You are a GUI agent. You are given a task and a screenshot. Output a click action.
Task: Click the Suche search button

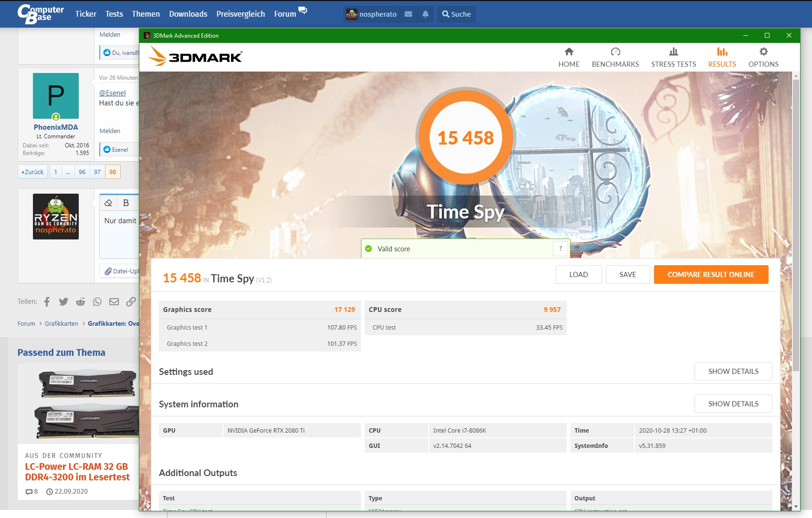point(456,14)
